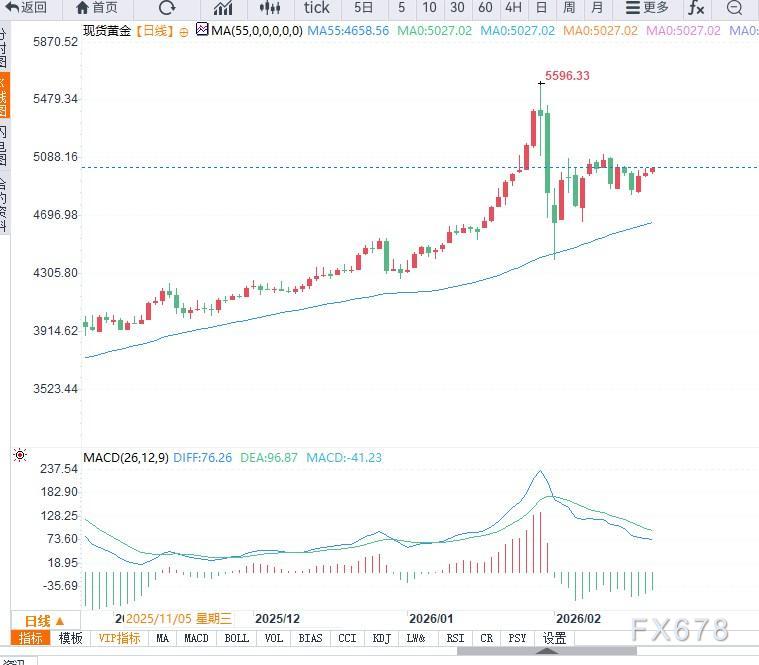The height and width of the screenshot is (665, 759).
Task: Click the refresh icon in top toolbar
Action: [x=167, y=8]
